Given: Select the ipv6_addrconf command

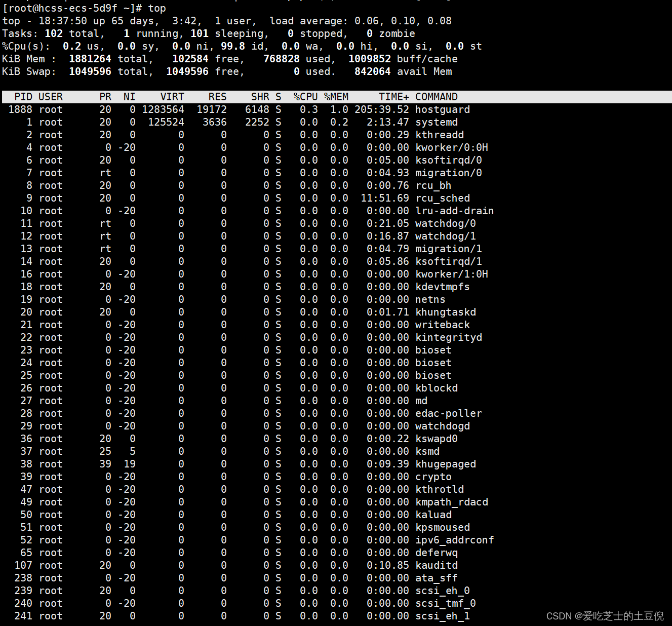Looking at the screenshot, I should [x=455, y=540].
